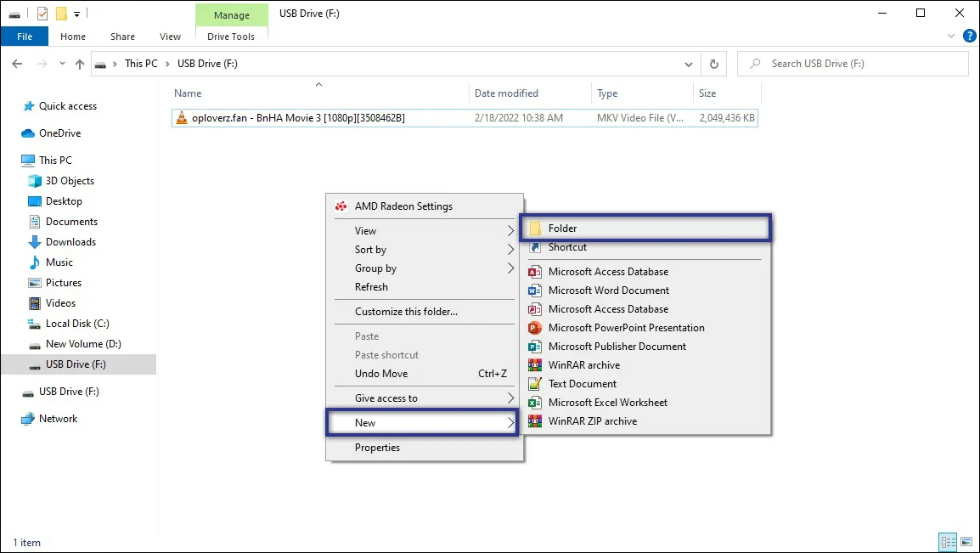
Task: Expand the Sort by submenu
Action: point(369,249)
